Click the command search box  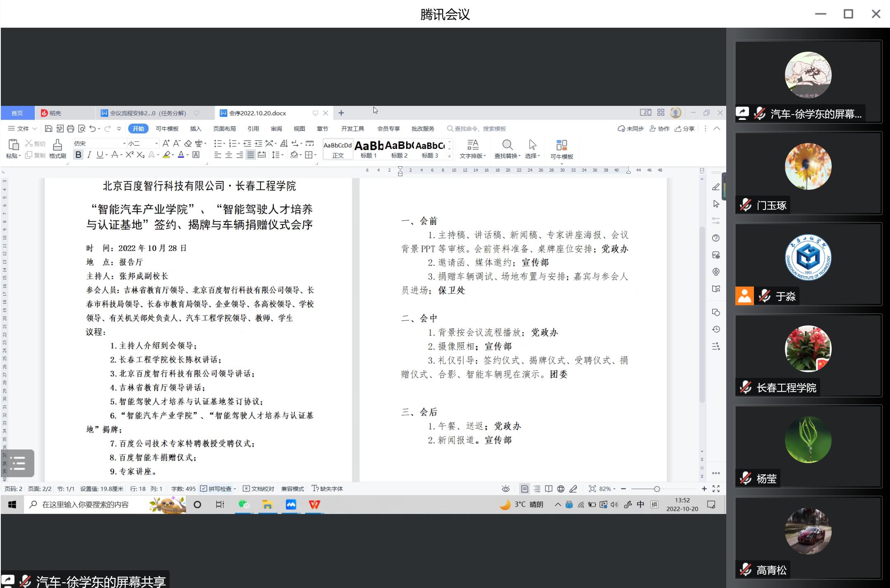(x=476, y=129)
